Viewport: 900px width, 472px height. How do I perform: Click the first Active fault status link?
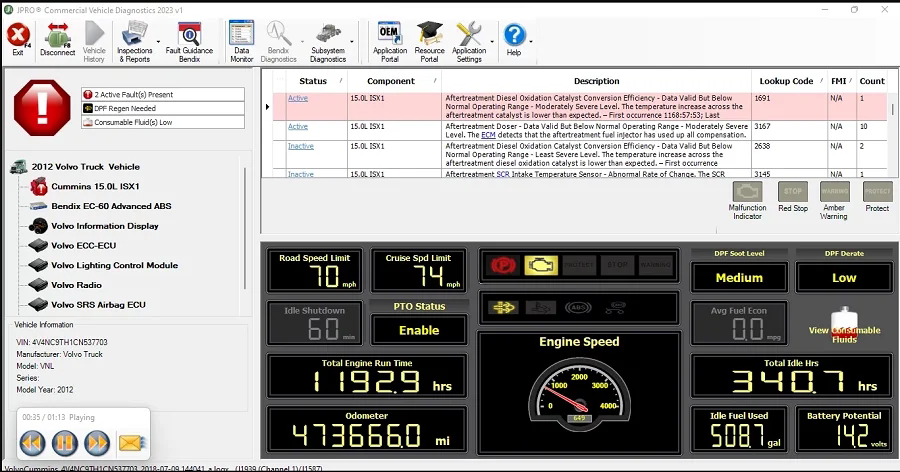coord(298,98)
